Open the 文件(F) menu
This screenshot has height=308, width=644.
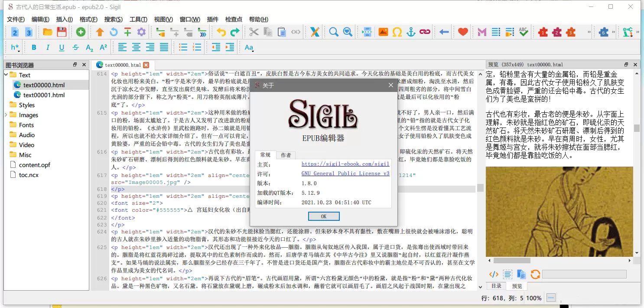pos(16,19)
